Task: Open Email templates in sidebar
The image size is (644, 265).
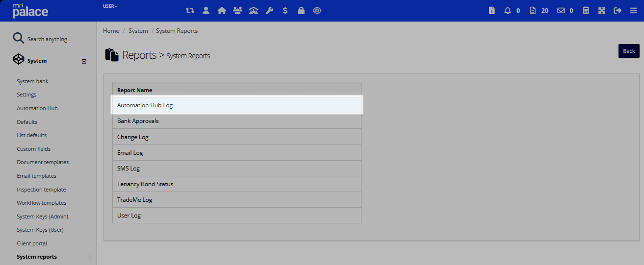Action: (36, 176)
